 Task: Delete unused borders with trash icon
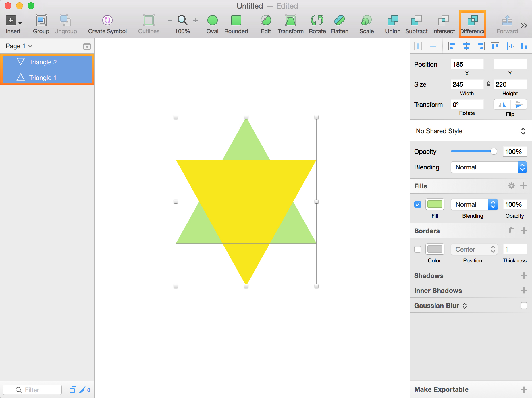pos(511,230)
